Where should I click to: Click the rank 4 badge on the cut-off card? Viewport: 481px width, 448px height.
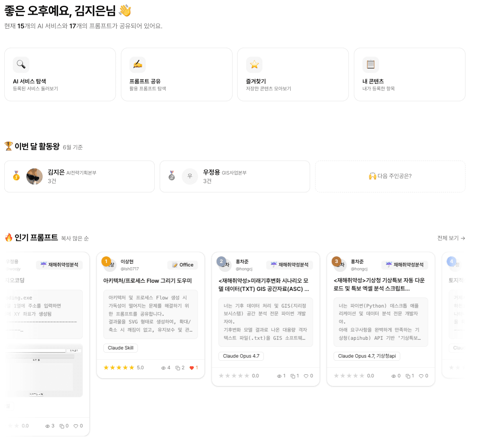[451, 261]
